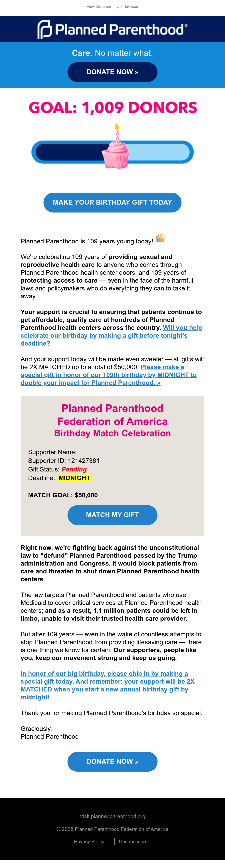Open the celebrate our birthday deadline link
This screenshot has height=868, width=225.
(111, 336)
